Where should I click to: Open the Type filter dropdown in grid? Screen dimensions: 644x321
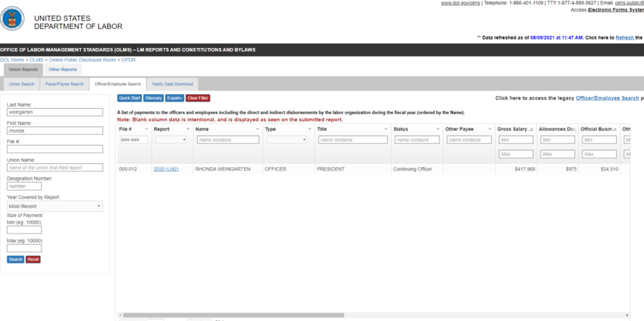pos(286,140)
